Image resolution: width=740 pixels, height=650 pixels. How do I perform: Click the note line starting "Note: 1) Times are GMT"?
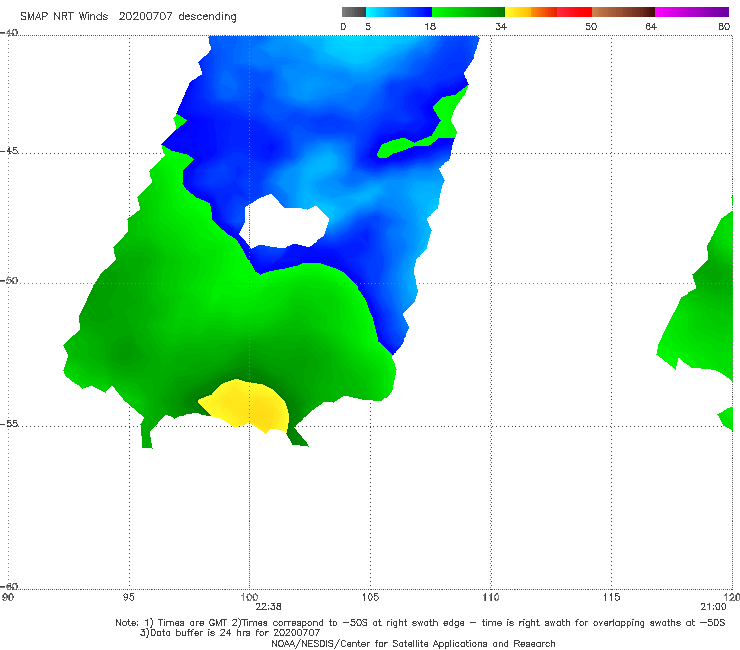[420, 623]
